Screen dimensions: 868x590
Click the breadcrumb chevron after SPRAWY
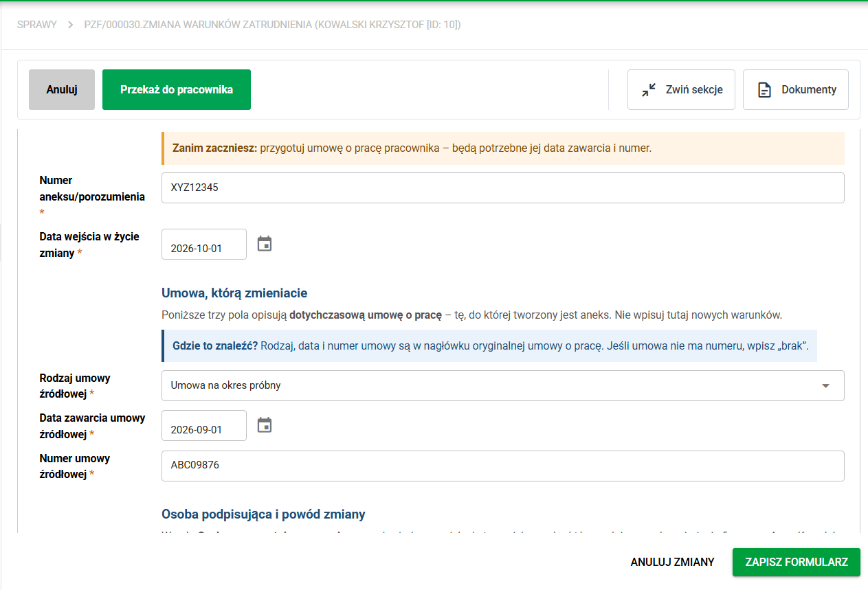[70, 25]
